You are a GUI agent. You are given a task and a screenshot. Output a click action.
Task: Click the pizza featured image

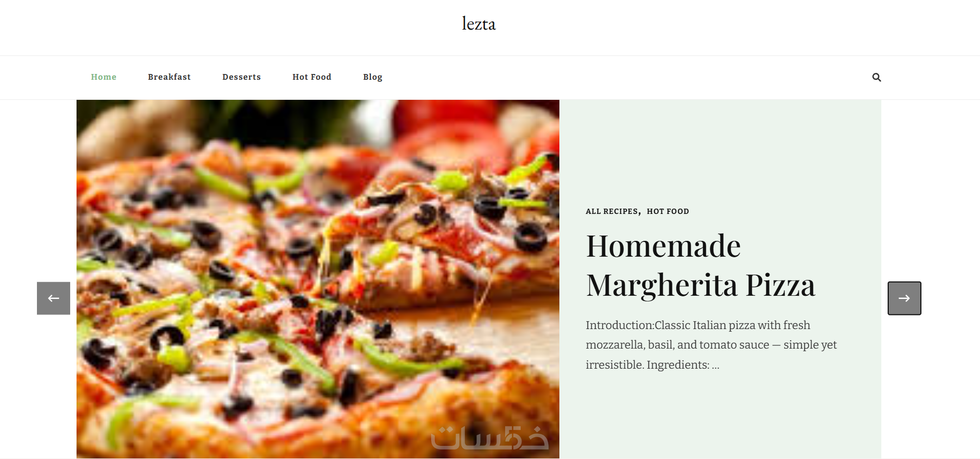(x=318, y=279)
